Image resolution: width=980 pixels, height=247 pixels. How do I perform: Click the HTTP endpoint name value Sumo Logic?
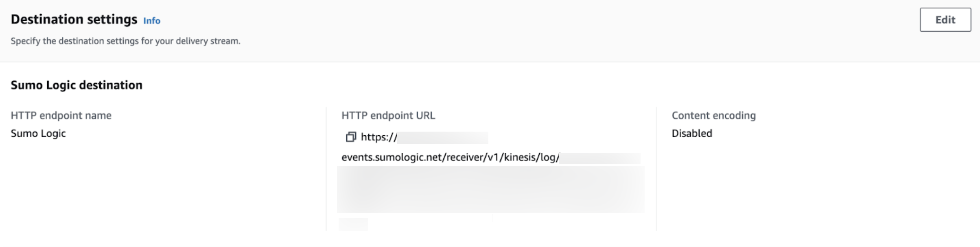click(38, 133)
